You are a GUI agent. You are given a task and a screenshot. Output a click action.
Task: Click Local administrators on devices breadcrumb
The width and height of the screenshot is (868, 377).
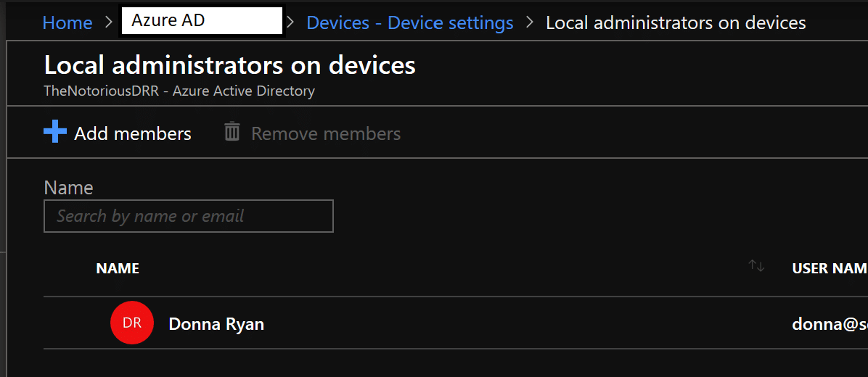[676, 22]
